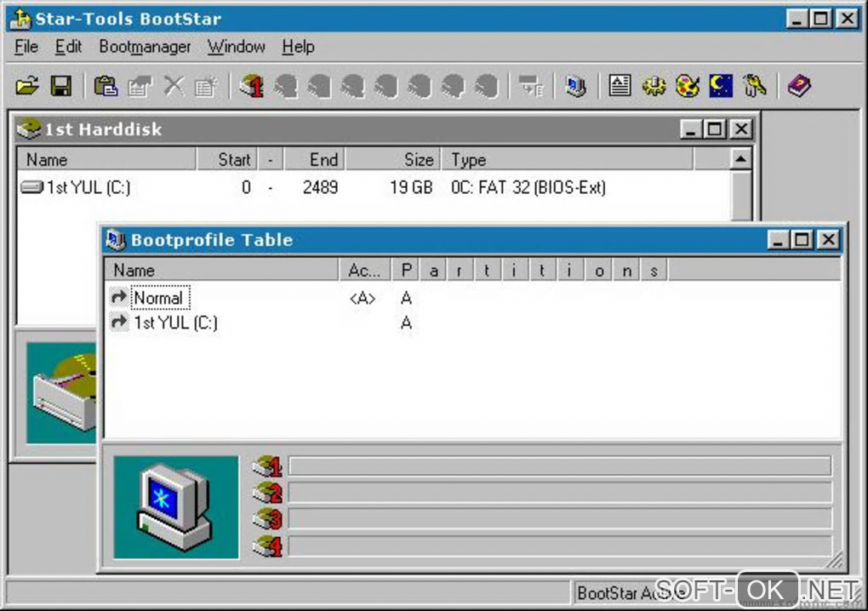This screenshot has width=868, height=611.
Task: Click the 0C: FAT 32 (BIOS-Ext) type cell
Action: point(528,187)
